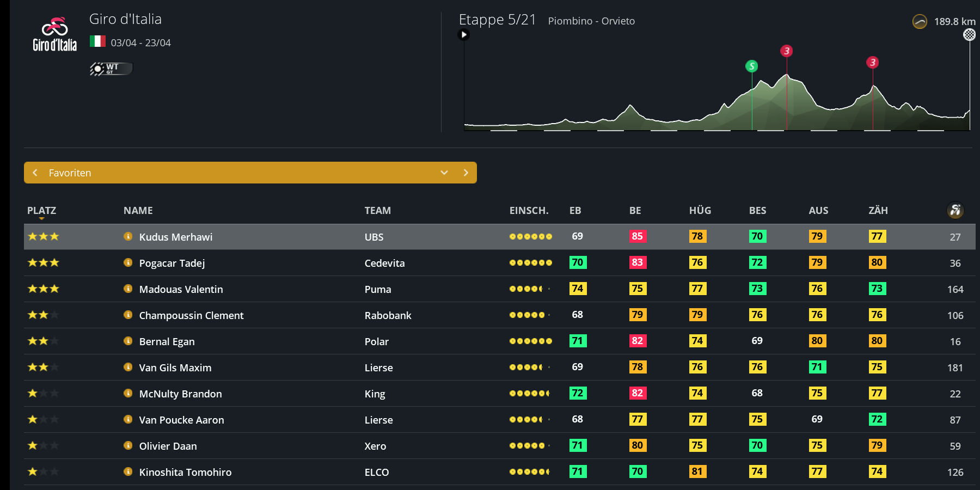
Task: Click the hilly stage type icon
Action: click(x=920, y=22)
